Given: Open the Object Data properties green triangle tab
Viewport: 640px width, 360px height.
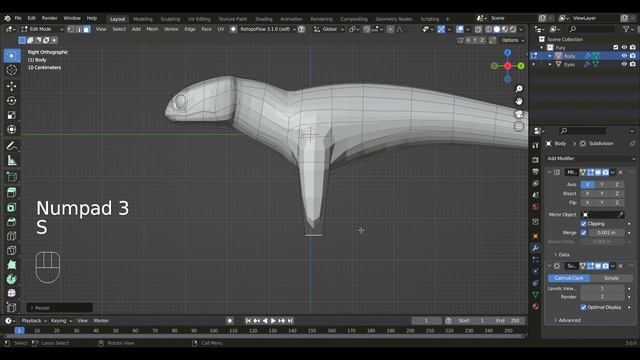Looking at the screenshot, I should coord(536,294).
